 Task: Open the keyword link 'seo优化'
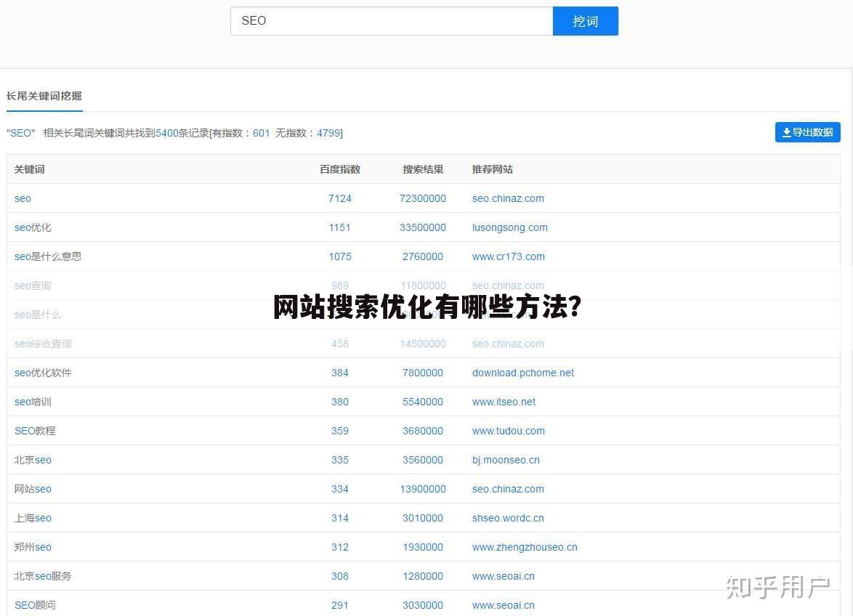click(33, 227)
